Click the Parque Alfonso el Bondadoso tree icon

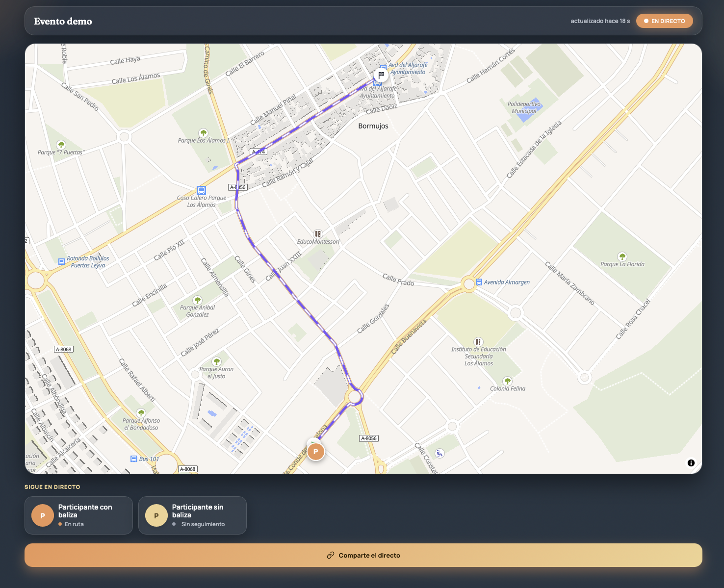pyautogui.click(x=141, y=413)
